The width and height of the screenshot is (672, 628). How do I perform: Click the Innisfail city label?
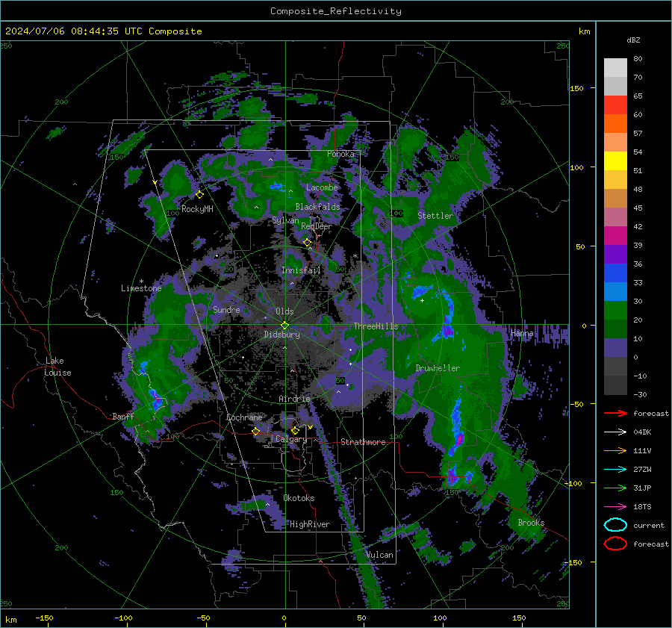pyautogui.click(x=301, y=270)
